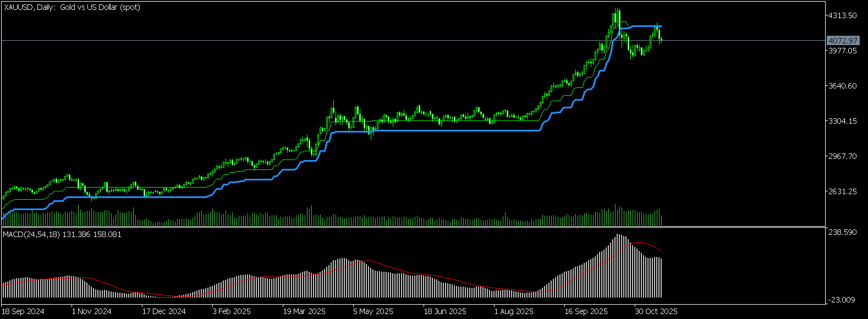The width and height of the screenshot is (868, 319).
Task: Select the current price label 4072.97
Action: coord(843,41)
